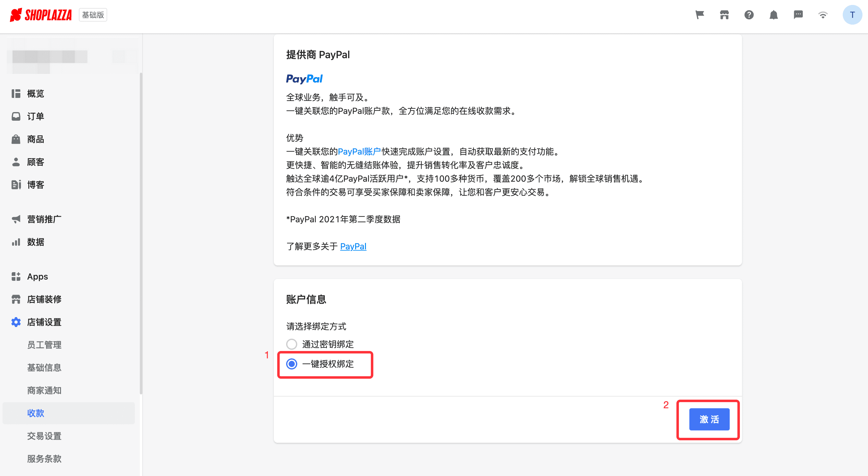Select 通过密钥绑定 radio option
The image size is (868, 476).
291,344
